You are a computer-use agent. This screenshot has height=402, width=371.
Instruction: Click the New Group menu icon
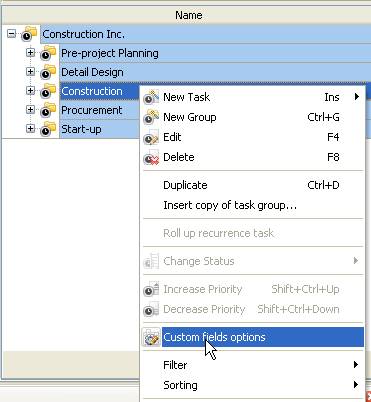click(151, 117)
